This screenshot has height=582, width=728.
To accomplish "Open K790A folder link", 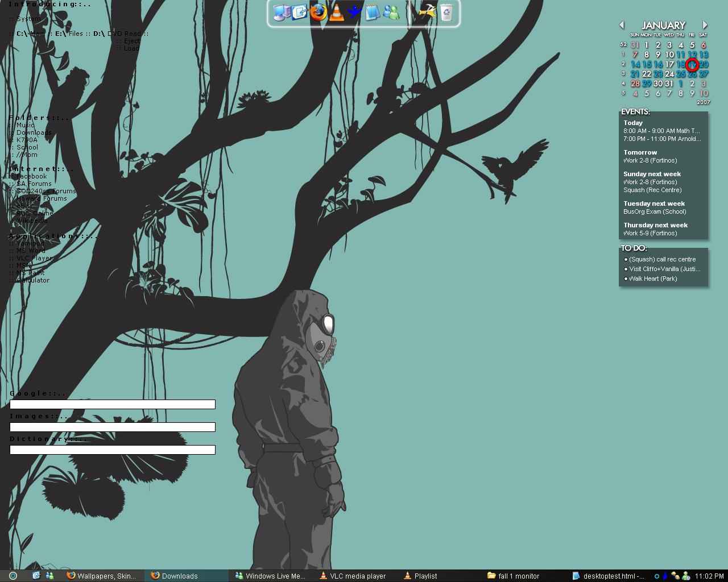I will tap(27, 140).
